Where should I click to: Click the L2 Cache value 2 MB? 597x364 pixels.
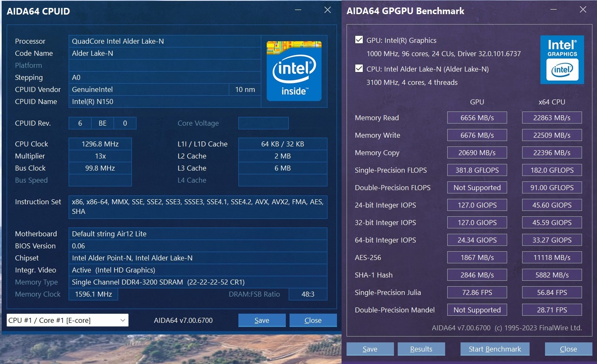[283, 156]
